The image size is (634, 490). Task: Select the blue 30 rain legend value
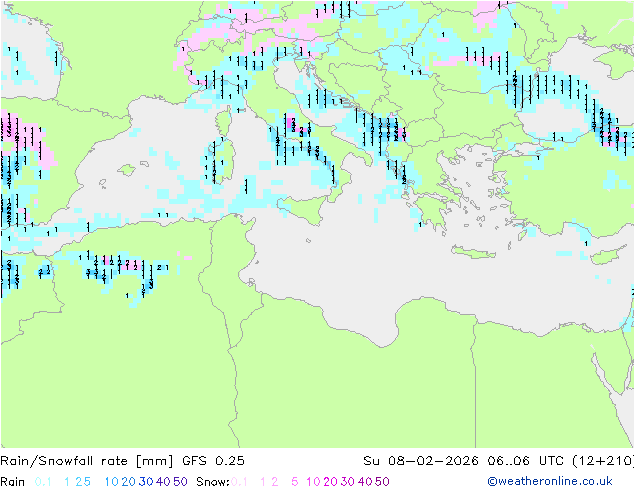[x=146, y=482]
